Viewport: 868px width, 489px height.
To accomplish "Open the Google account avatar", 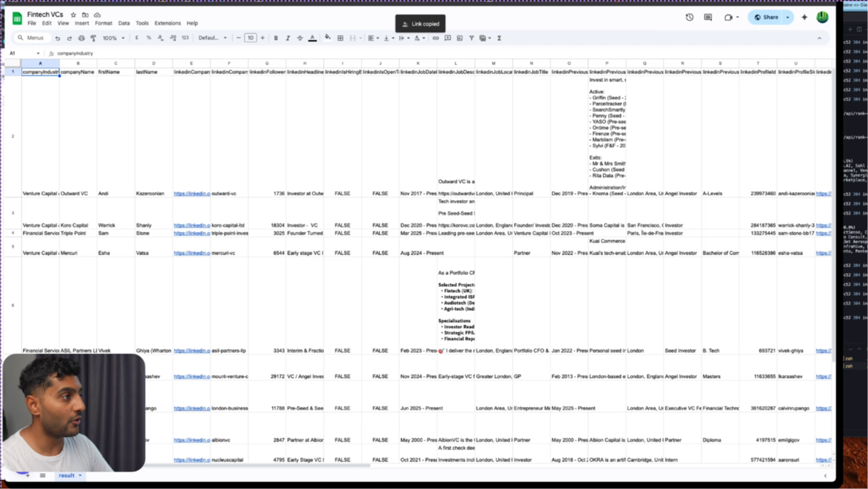I will click(x=822, y=17).
